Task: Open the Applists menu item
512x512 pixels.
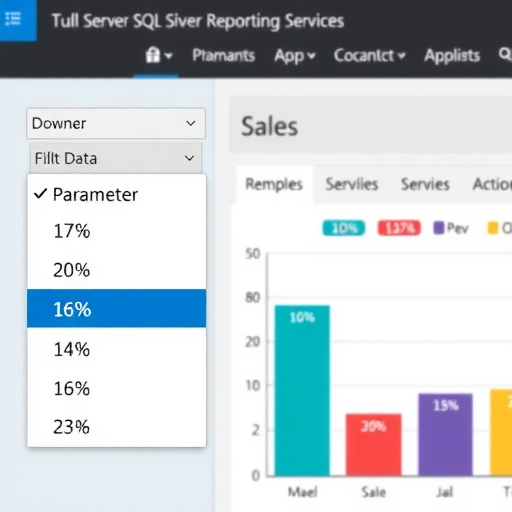Action: pyautogui.click(x=452, y=56)
